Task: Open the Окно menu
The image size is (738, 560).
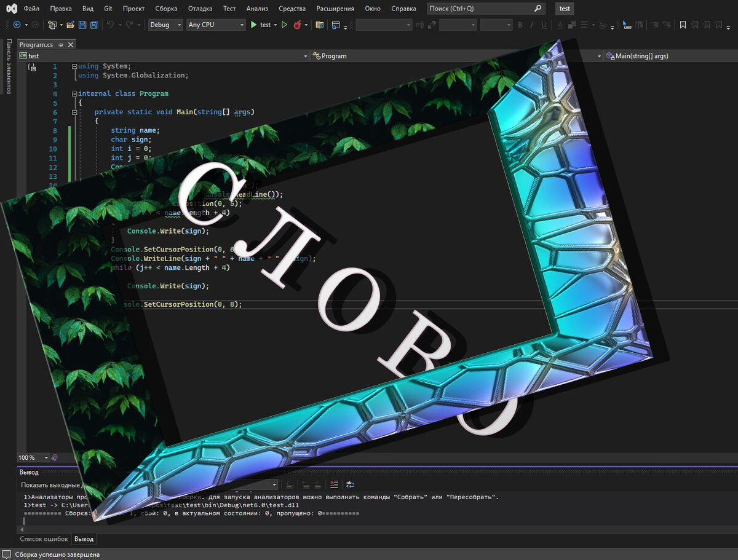Action: tap(373, 9)
